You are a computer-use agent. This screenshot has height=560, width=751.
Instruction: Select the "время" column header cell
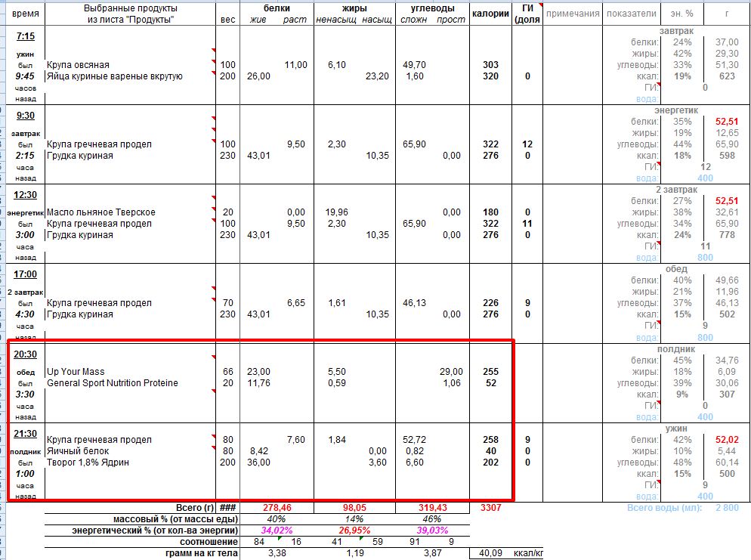(26, 14)
